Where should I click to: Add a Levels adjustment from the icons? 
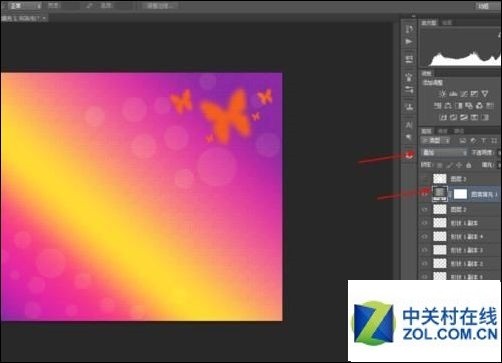(453, 94)
